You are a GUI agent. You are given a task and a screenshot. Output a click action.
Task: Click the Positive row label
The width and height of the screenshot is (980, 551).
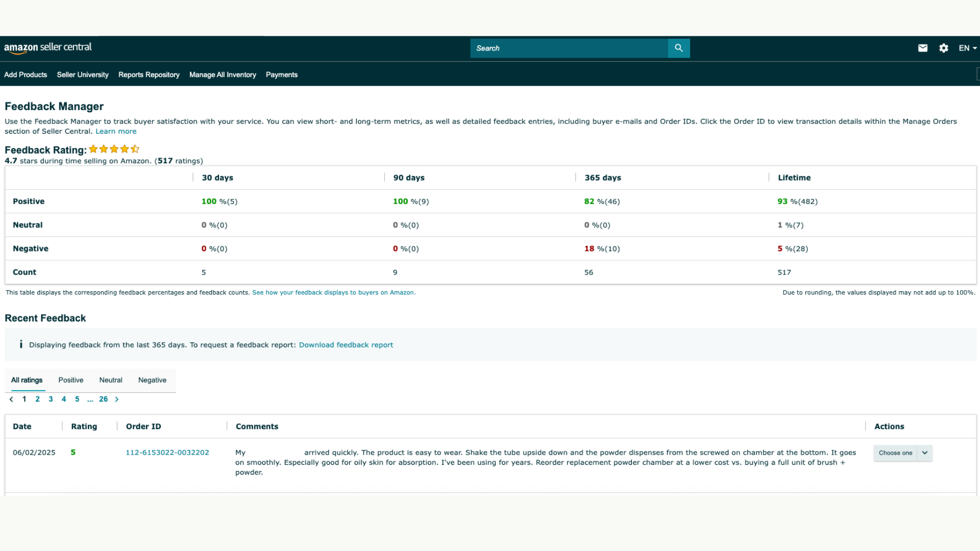point(29,202)
